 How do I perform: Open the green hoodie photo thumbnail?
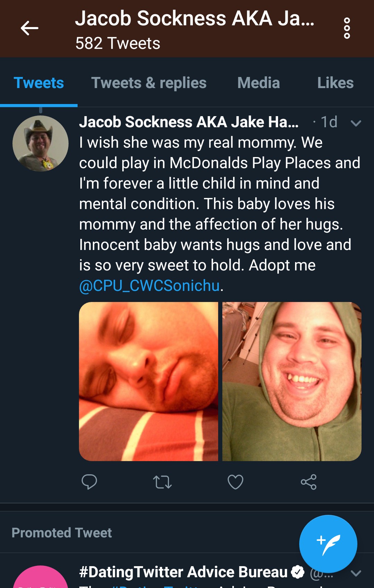tap(292, 381)
